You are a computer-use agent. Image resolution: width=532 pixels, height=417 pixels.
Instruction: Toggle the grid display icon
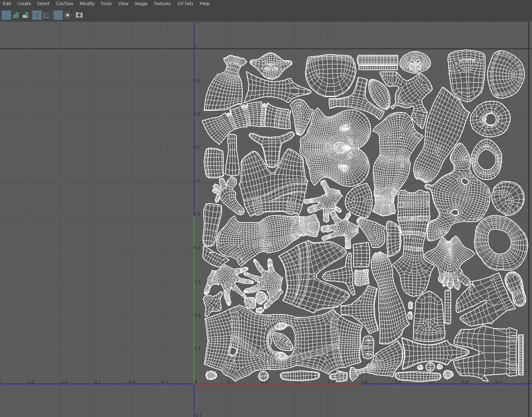coord(58,15)
